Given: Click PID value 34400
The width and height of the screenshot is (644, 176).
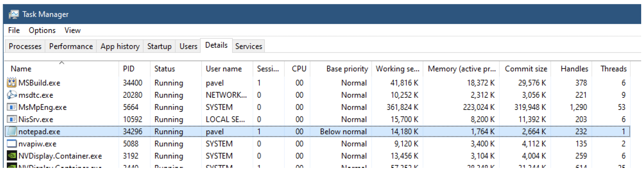Looking at the screenshot, I should coord(132,83).
